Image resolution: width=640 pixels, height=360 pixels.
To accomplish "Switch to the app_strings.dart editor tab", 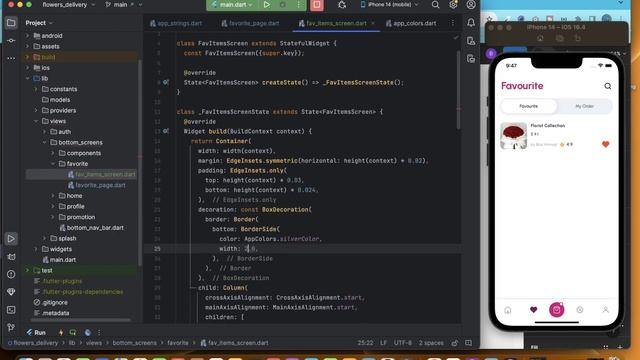I will 176,23.
